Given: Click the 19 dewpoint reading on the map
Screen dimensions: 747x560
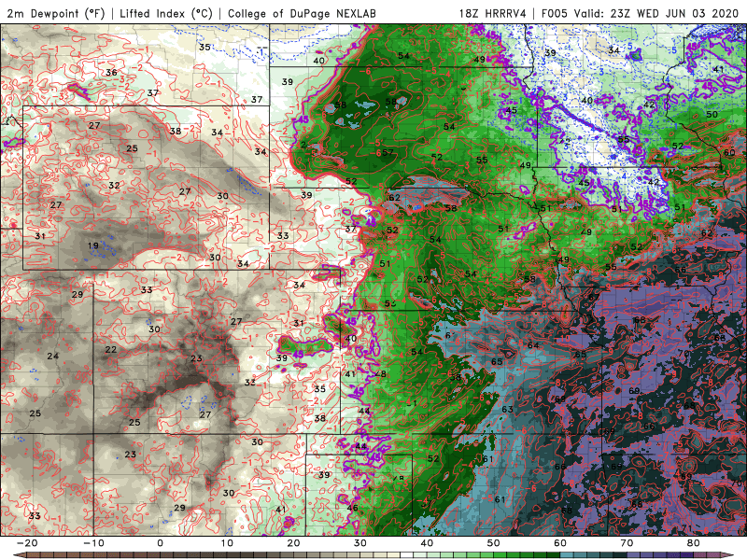Looking at the screenshot, I should [93, 245].
